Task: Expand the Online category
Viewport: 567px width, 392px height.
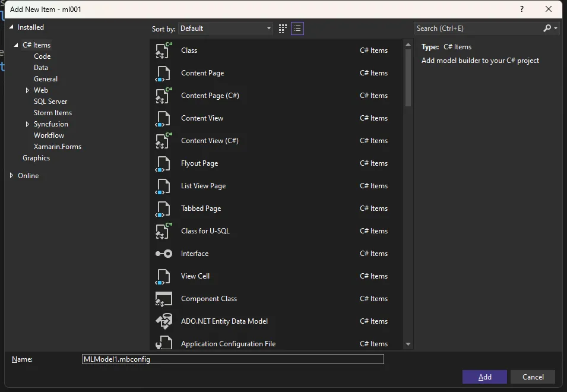Action: click(x=12, y=176)
